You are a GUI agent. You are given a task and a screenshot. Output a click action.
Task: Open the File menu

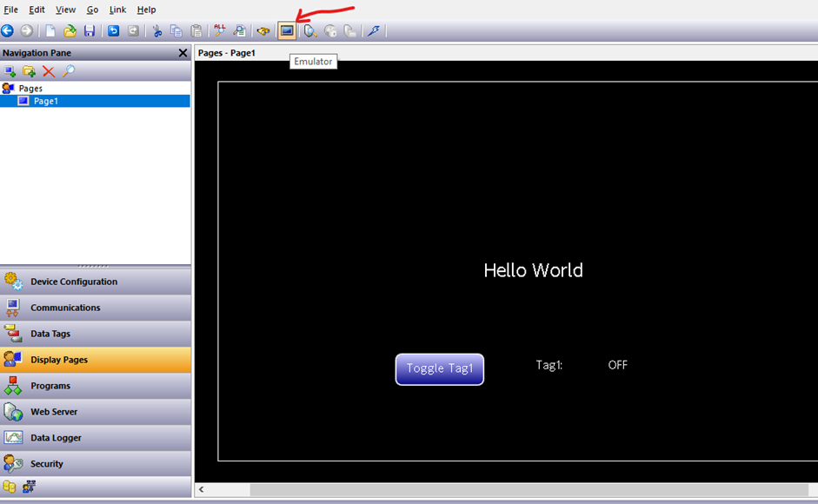click(x=11, y=10)
